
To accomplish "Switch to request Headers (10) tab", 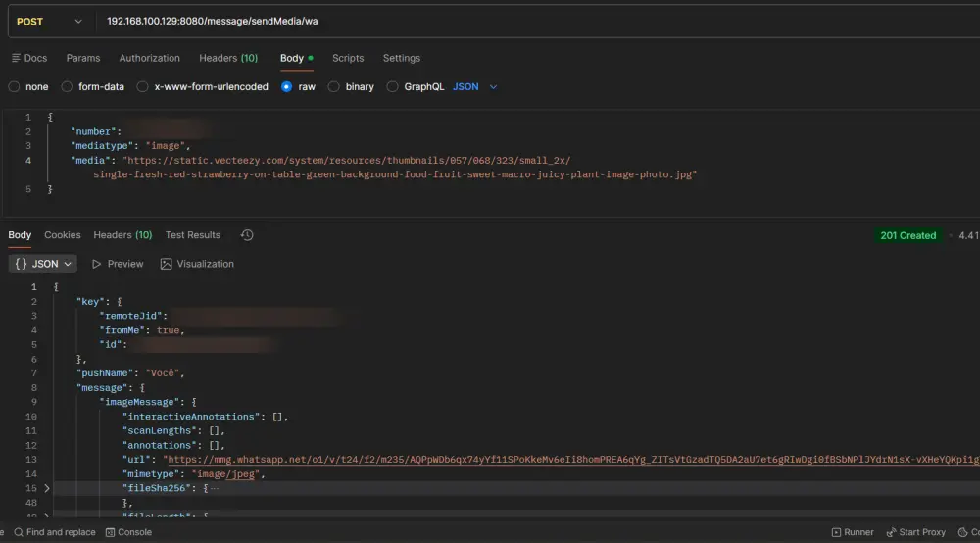I will (x=228, y=58).
